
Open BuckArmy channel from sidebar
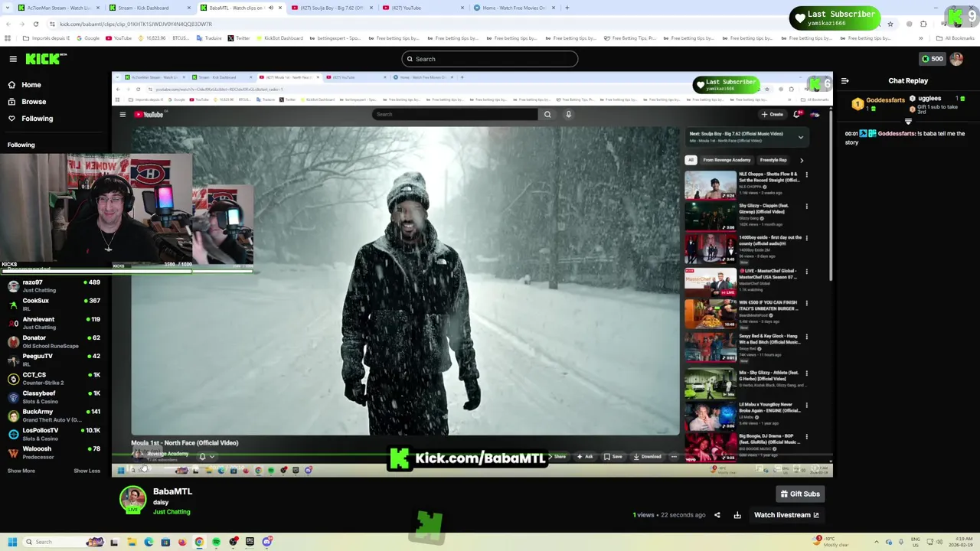[54, 416]
